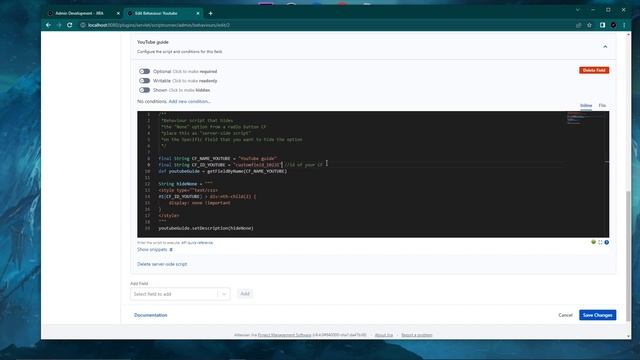The image size is (640, 360).
Task: Click the Save Changes button
Action: 598,315
